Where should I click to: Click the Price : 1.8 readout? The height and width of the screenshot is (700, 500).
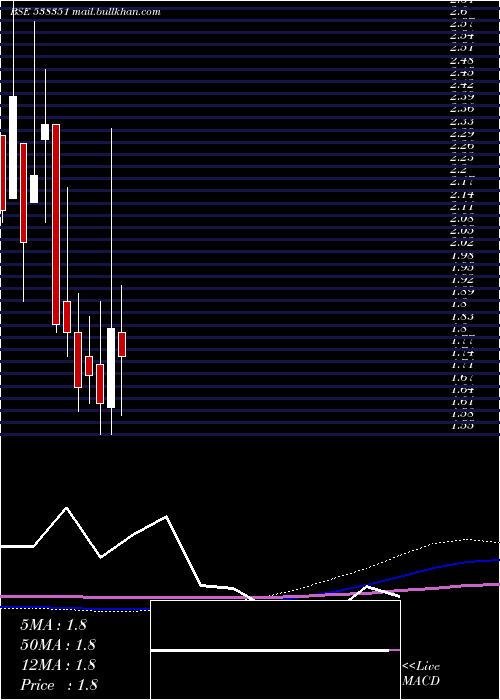pyautogui.click(x=59, y=685)
